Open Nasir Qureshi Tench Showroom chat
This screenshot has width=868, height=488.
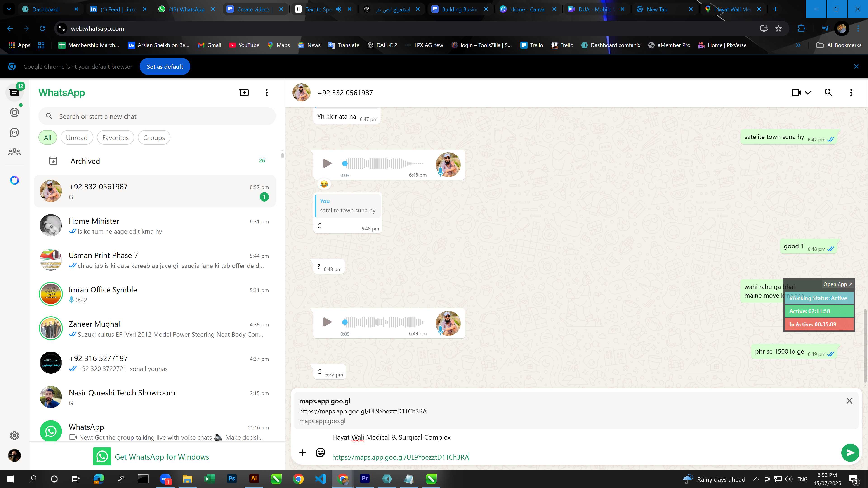[155, 397]
